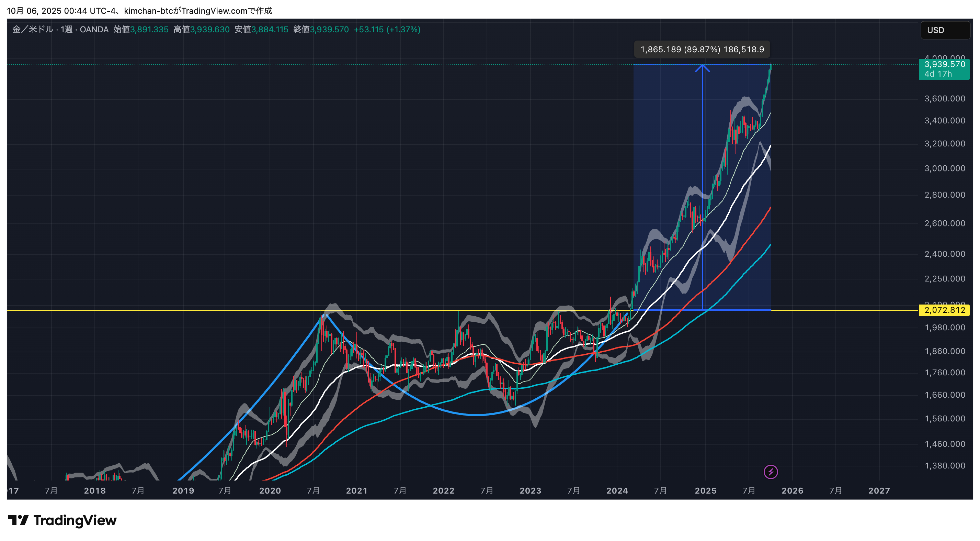Click the 2025 label on time axis
Image resolution: width=980 pixels, height=541 pixels.
point(705,490)
